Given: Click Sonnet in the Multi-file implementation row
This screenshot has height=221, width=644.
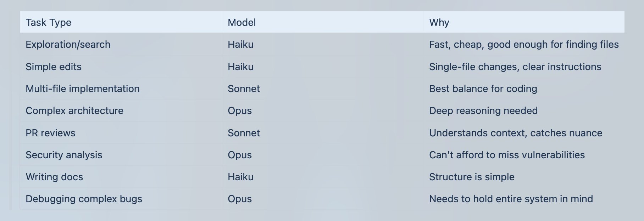Looking at the screenshot, I should [244, 89].
